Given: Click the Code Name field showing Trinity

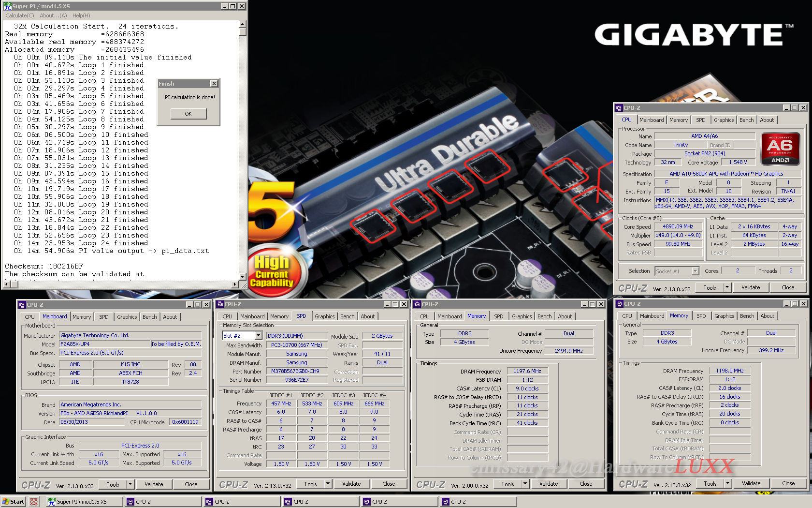Looking at the screenshot, I should (681, 145).
